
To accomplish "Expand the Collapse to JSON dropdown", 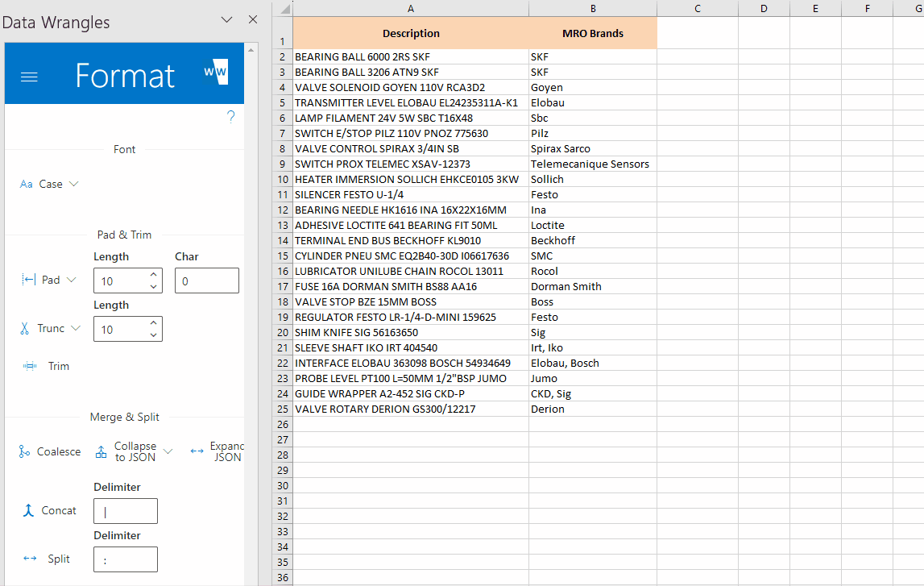I will 168,452.
